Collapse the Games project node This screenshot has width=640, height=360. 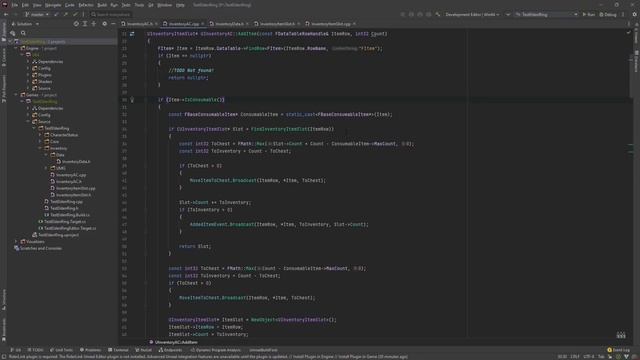point(16,95)
